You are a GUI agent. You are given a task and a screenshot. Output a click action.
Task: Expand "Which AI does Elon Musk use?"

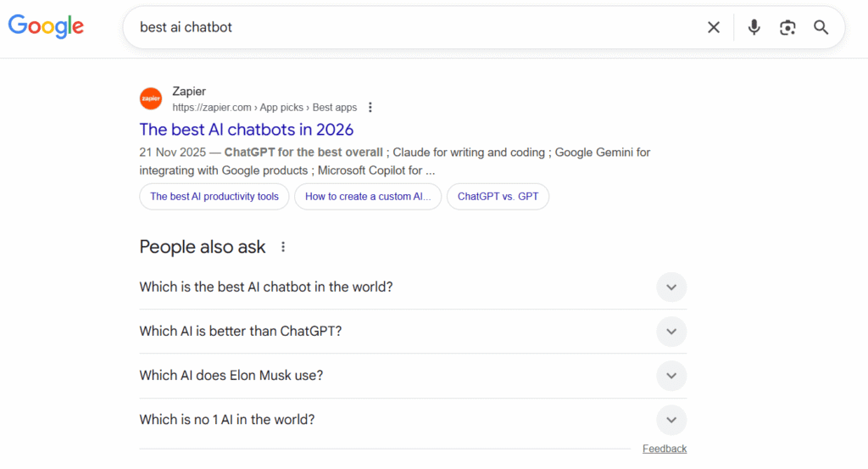coord(670,375)
